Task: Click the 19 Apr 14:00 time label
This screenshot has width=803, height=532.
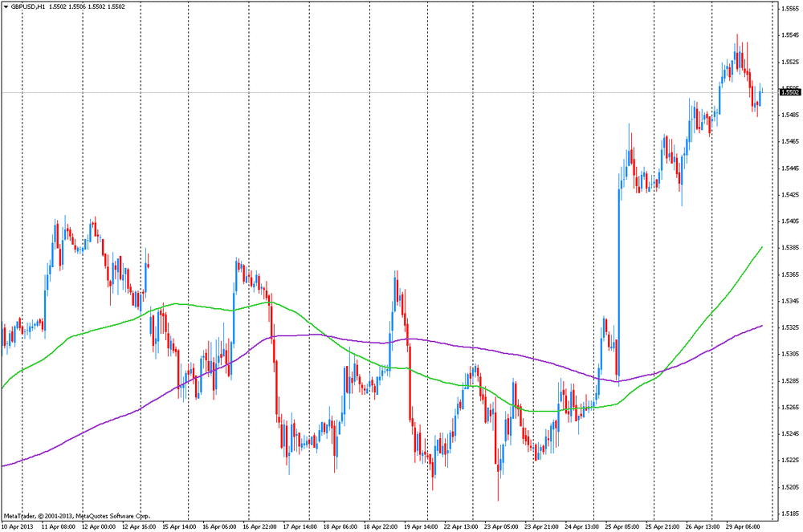Action: [x=421, y=526]
